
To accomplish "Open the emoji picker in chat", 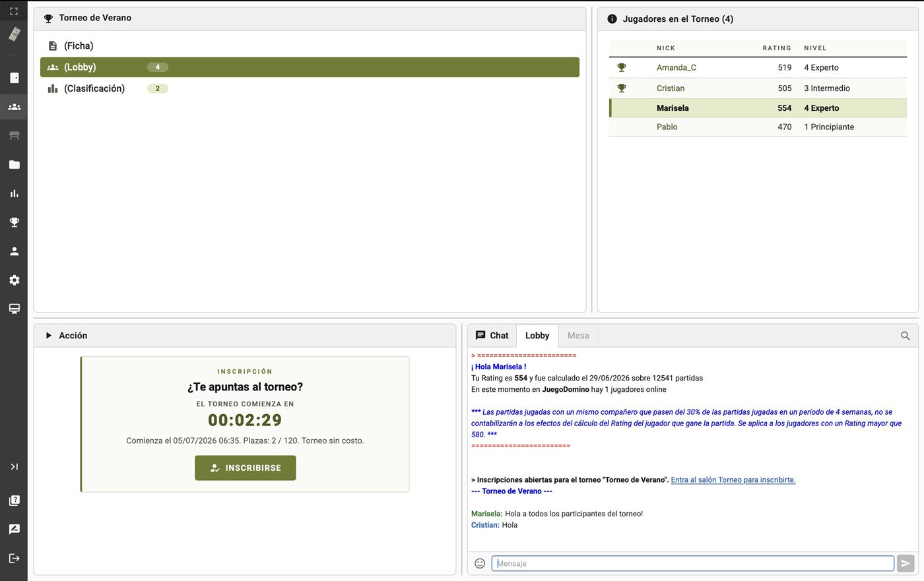I will (480, 563).
